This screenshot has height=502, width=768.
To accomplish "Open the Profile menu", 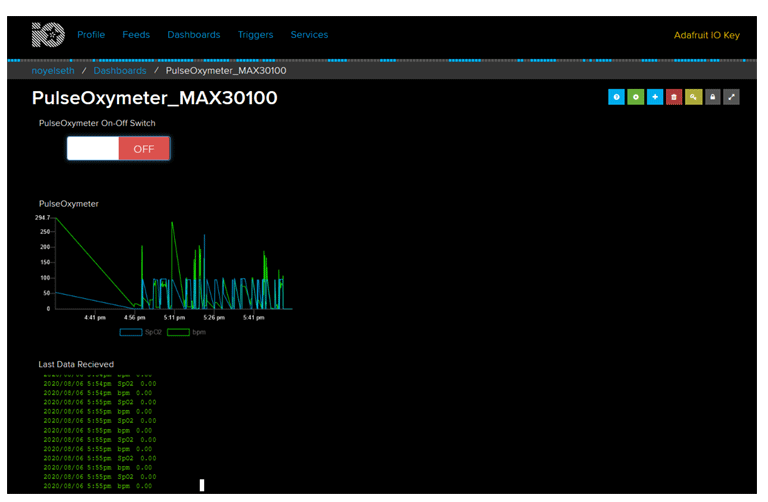I will pos(91,35).
